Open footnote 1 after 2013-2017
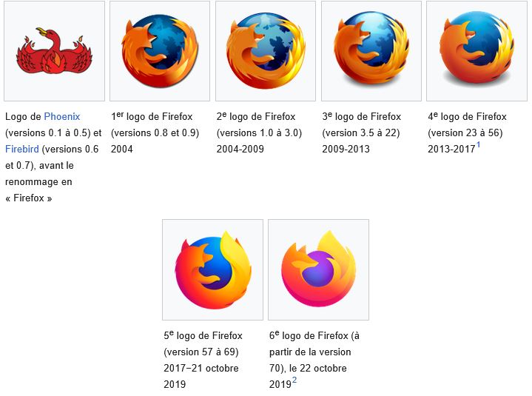Screen dimensions: 532x396 (x=479, y=145)
